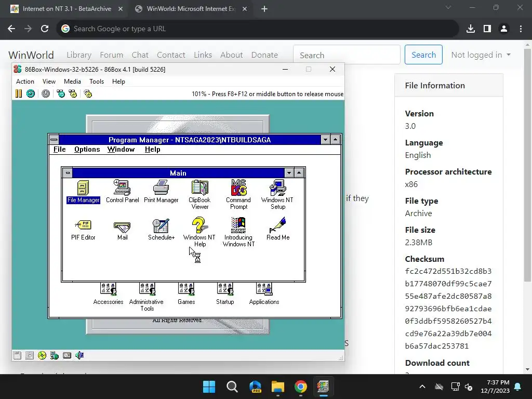Open Windows Start menu on taskbar
The width and height of the screenshot is (532, 399).
point(209,387)
